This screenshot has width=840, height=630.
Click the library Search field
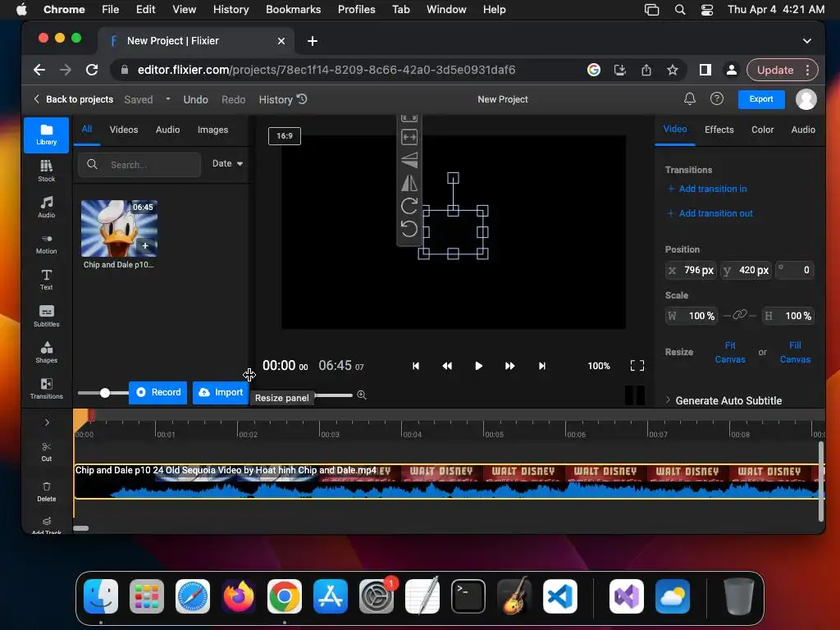click(139, 164)
